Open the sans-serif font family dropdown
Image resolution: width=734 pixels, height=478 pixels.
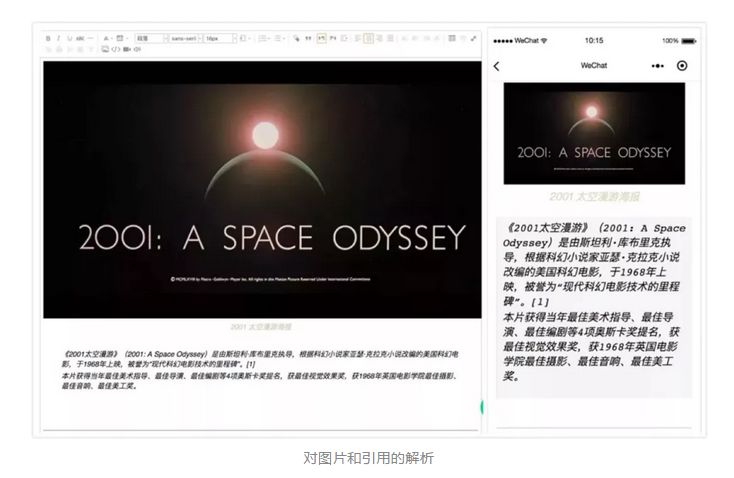tap(186, 38)
